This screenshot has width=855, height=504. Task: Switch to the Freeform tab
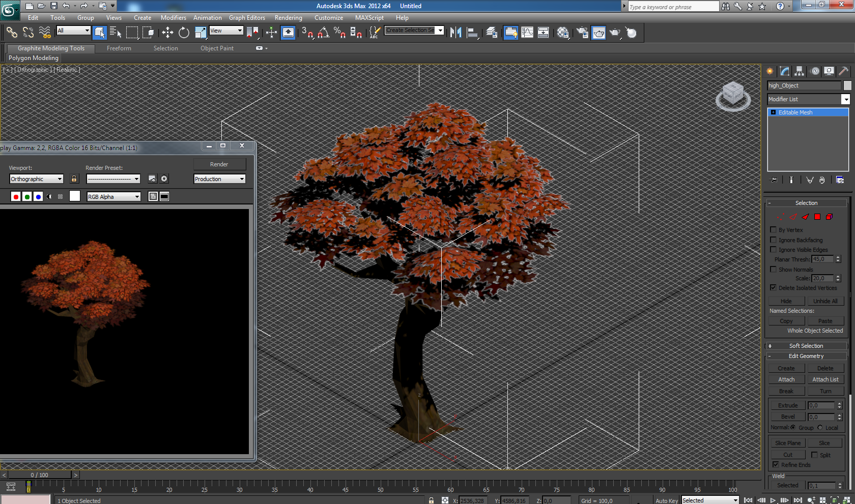point(119,48)
